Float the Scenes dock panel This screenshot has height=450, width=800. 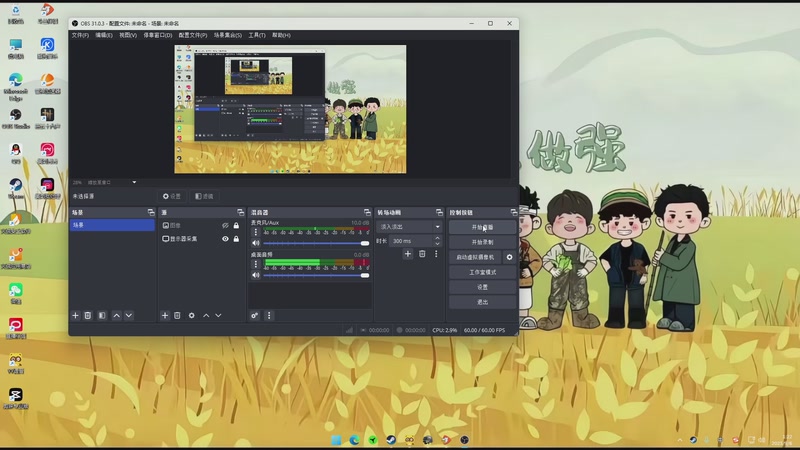tap(151, 212)
